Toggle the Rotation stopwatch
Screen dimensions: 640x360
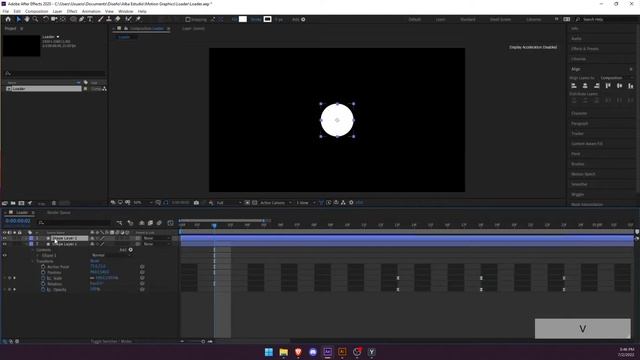tap(43, 284)
